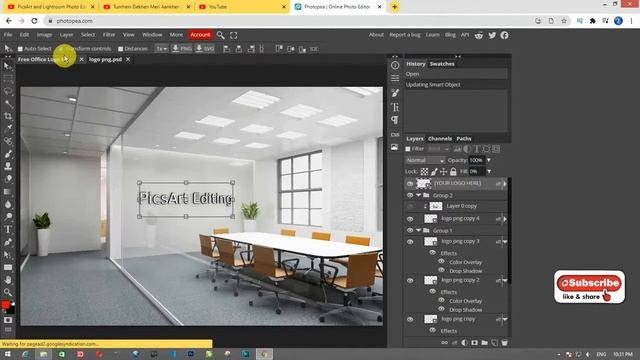Select the Dodge tool
The width and height of the screenshot is (640, 360).
(x=8, y=217)
